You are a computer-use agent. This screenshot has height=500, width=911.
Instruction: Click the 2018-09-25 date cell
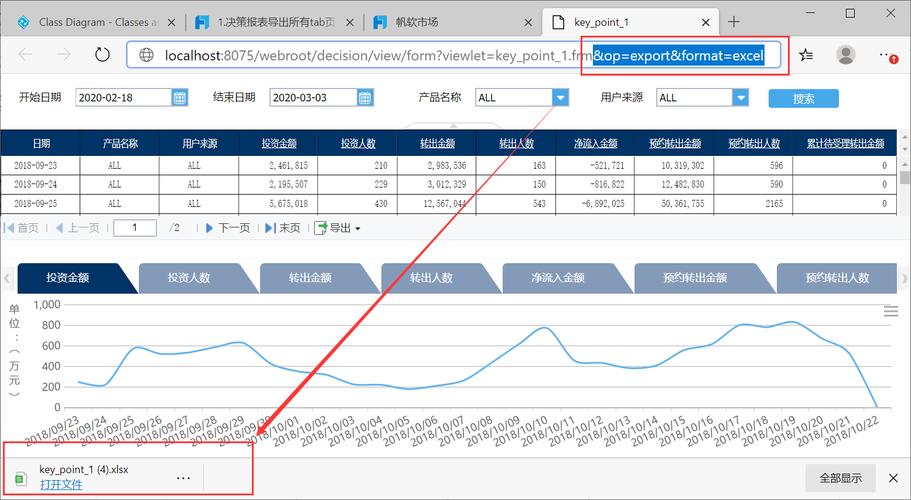coord(40,204)
